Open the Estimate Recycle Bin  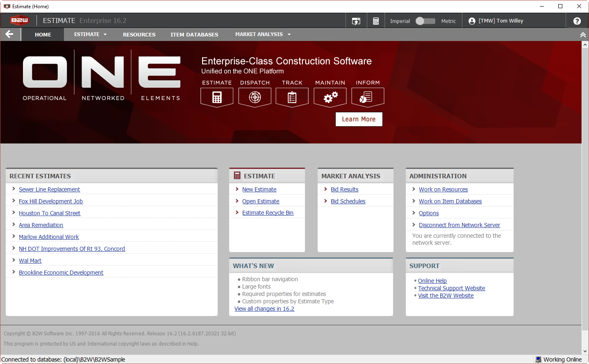pos(268,213)
